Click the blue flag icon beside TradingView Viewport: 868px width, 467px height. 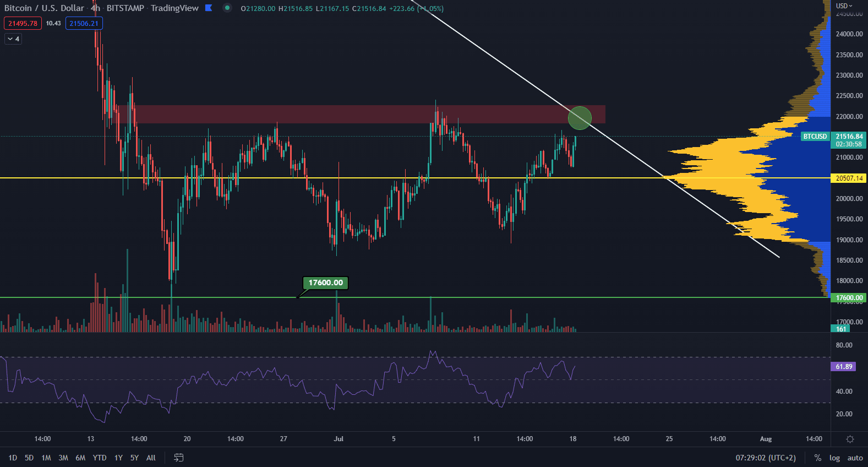pos(209,8)
